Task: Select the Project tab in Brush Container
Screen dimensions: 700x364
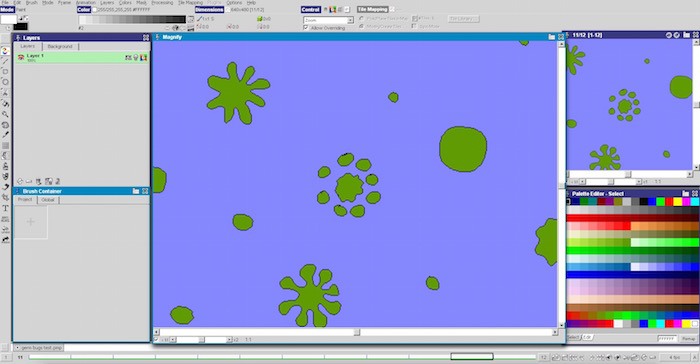Action: pyautogui.click(x=25, y=200)
